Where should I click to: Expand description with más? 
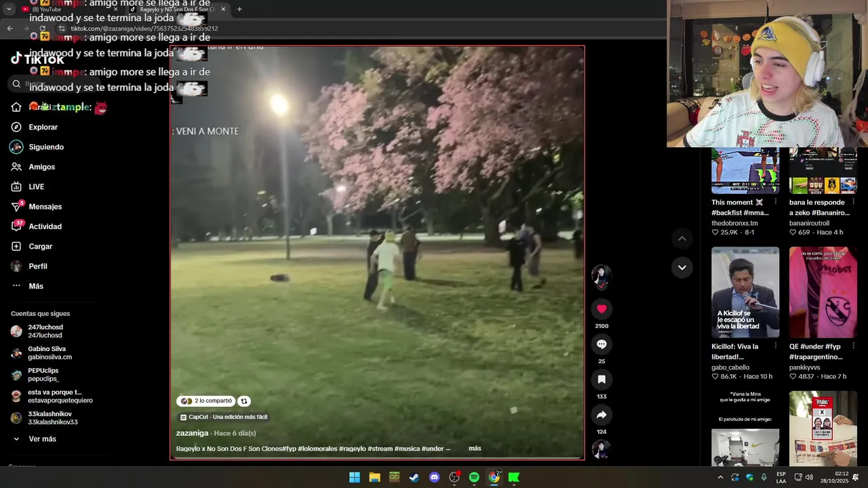(475, 449)
